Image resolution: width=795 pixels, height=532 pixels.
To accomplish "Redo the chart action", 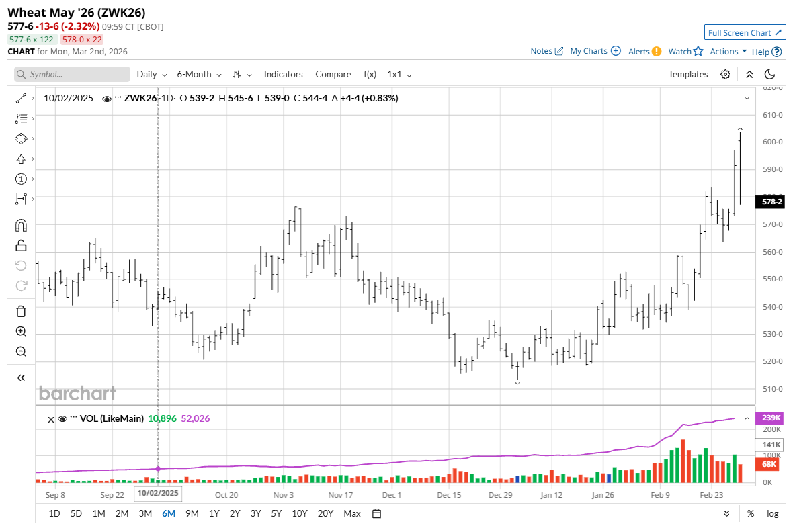I will point(21,285).
